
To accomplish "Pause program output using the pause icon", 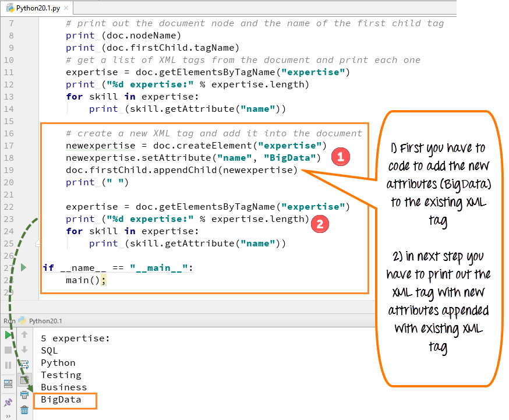I will [x=8, y=365].
